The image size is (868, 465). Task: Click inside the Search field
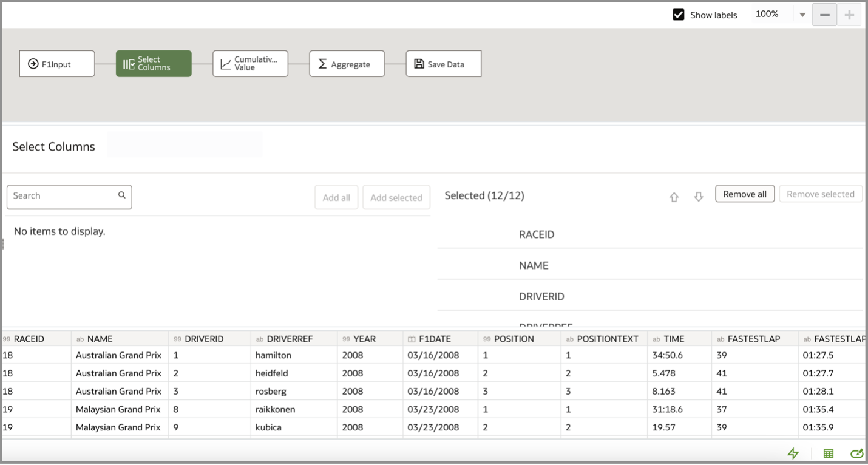pos(61,196)
